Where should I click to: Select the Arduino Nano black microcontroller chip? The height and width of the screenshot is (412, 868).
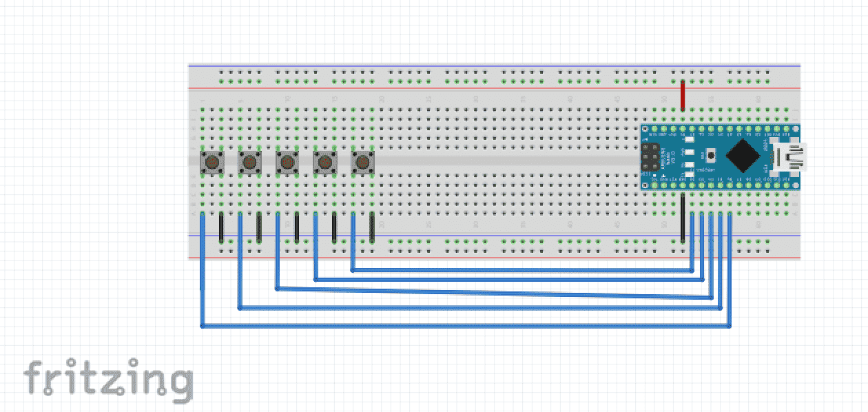(x=743, y=157)
